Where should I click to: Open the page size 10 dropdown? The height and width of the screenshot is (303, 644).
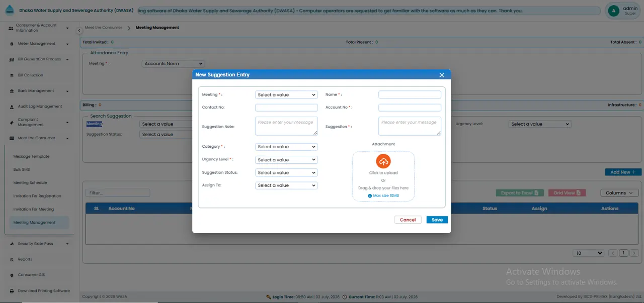click(x=589, y=253)
